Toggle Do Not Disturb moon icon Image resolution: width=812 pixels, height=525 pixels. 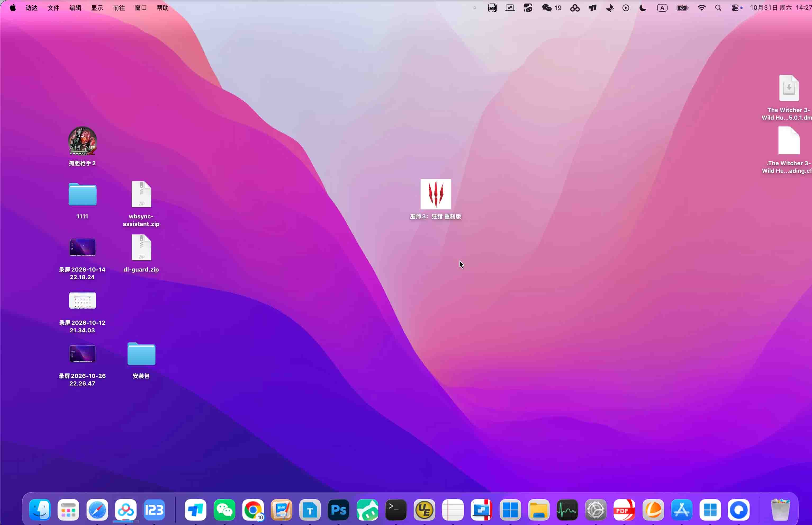643,7
